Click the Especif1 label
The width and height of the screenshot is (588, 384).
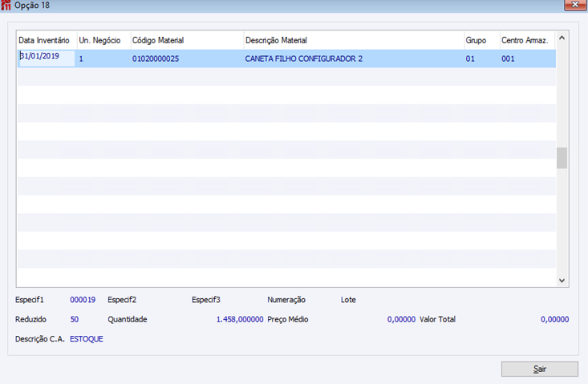(29, 300)
